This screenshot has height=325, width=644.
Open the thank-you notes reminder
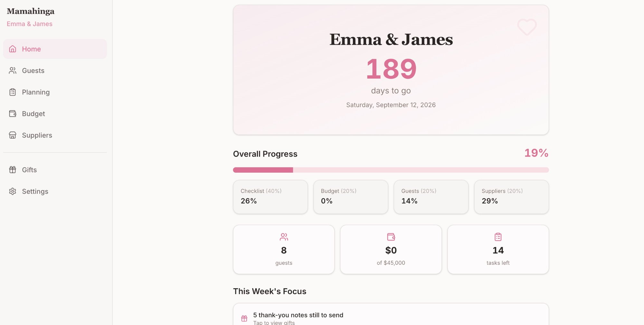pyautogui.click(x=298, y=318)
